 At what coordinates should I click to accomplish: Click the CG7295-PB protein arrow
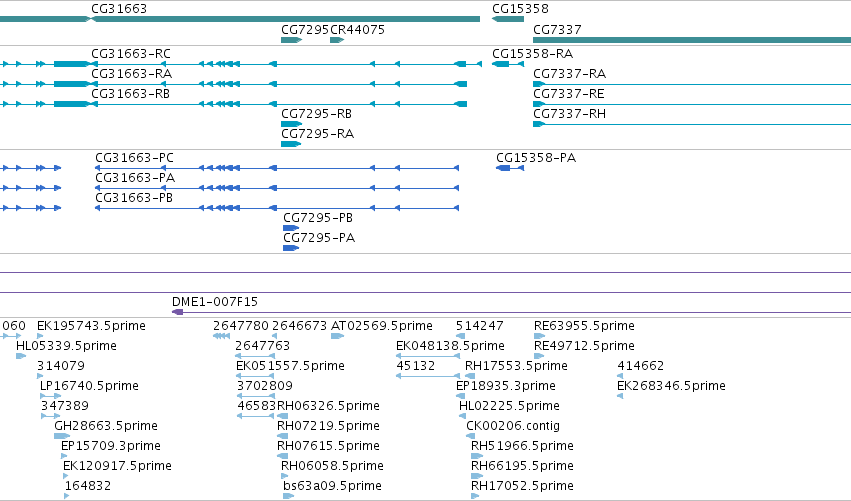(291, 229)
